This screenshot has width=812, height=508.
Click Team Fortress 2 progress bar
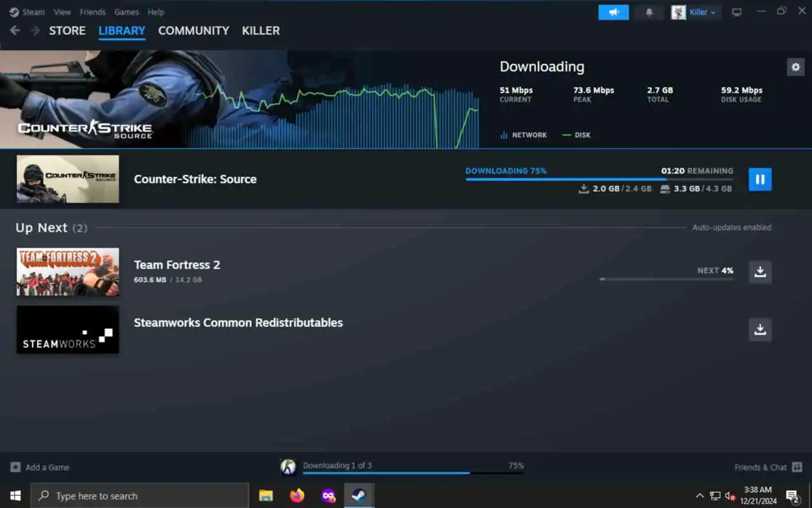tap(666, 279)
